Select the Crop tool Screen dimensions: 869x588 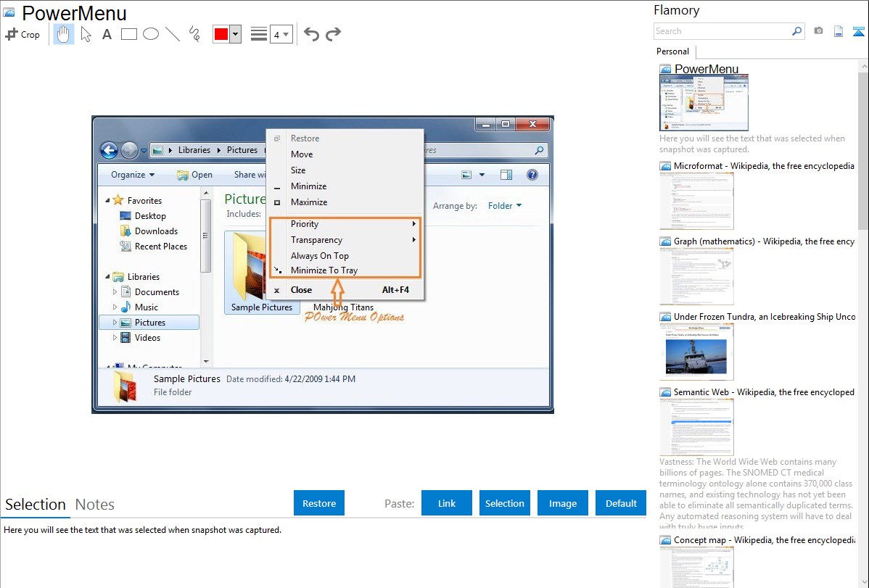[x=22, y=34]
